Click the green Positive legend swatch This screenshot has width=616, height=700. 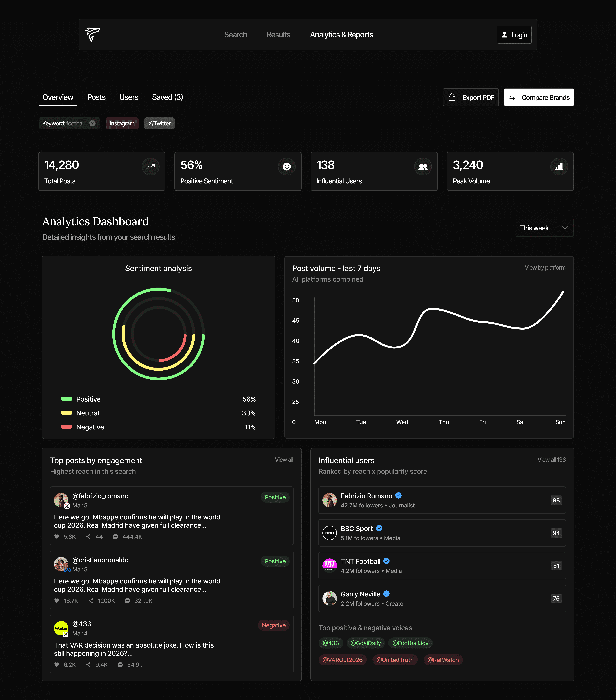66,399
